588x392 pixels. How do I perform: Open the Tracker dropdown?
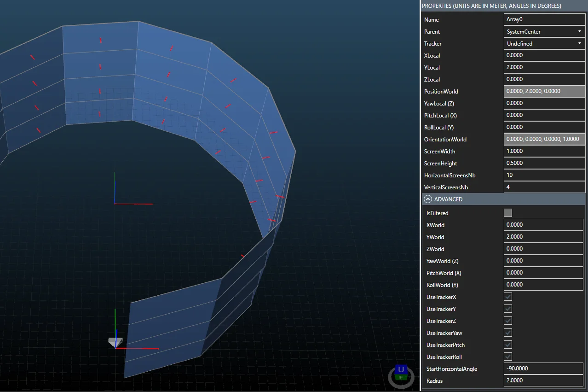pyautogui.click(x=545, y=44)
